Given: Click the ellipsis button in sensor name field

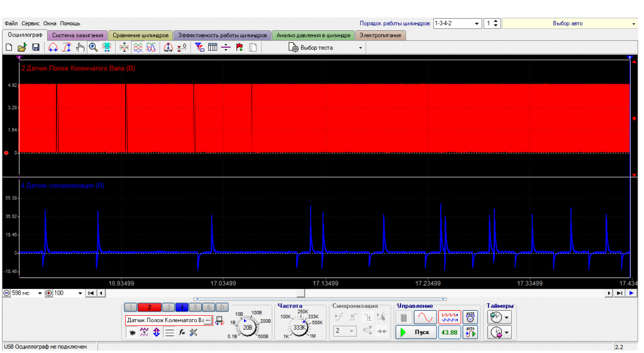Looking at the screenshot, I should pos(208,320).
